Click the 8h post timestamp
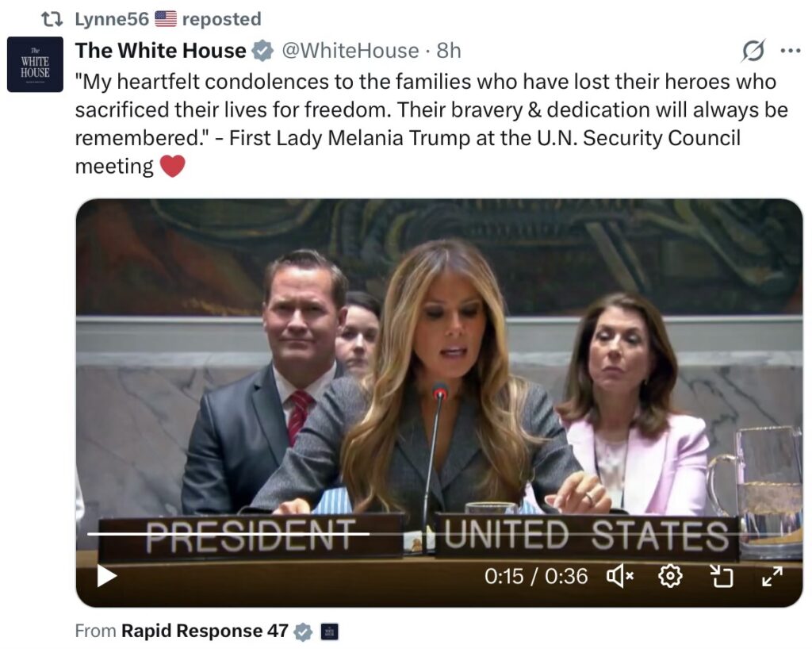 449,51
